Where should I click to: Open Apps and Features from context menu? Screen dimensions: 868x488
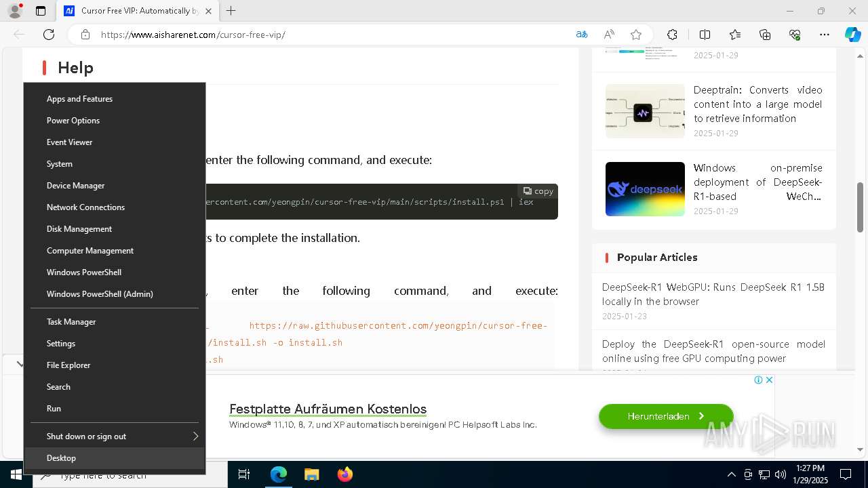115,99
